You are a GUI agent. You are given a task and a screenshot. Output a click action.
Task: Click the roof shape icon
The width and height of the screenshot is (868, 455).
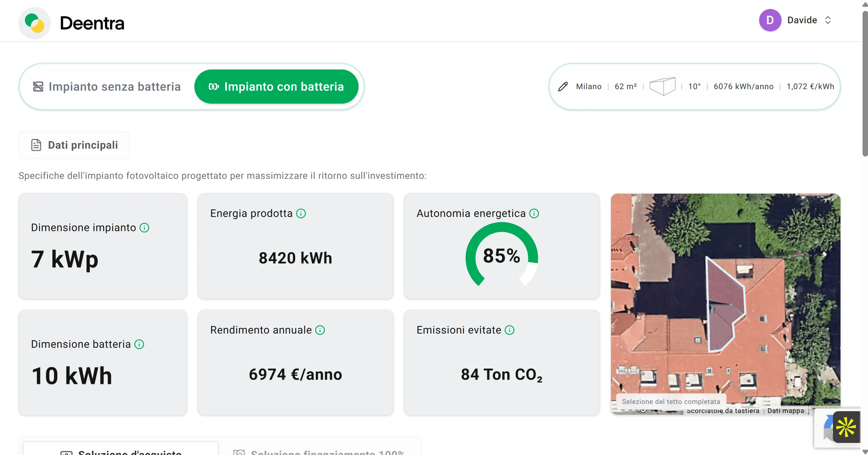662,86
